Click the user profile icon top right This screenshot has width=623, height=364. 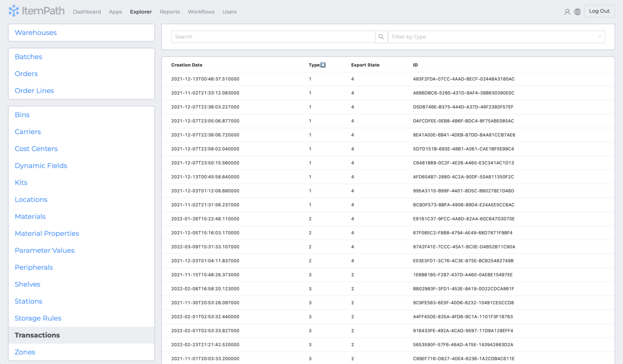[567, 11]
